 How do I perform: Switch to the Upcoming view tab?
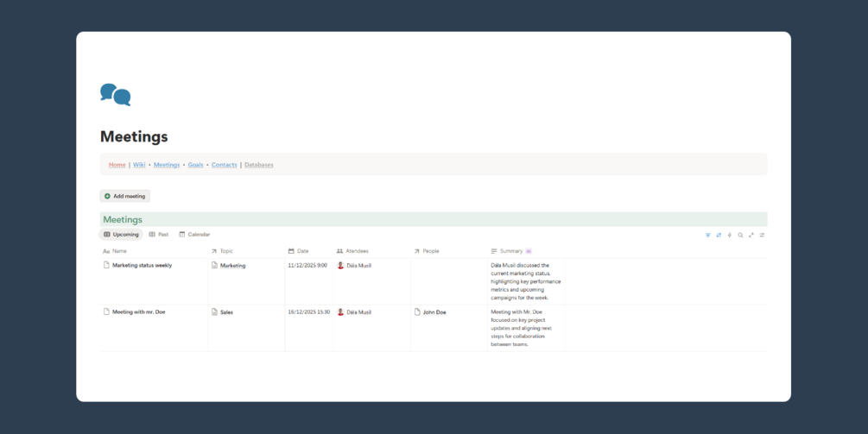tap(121, 235)
